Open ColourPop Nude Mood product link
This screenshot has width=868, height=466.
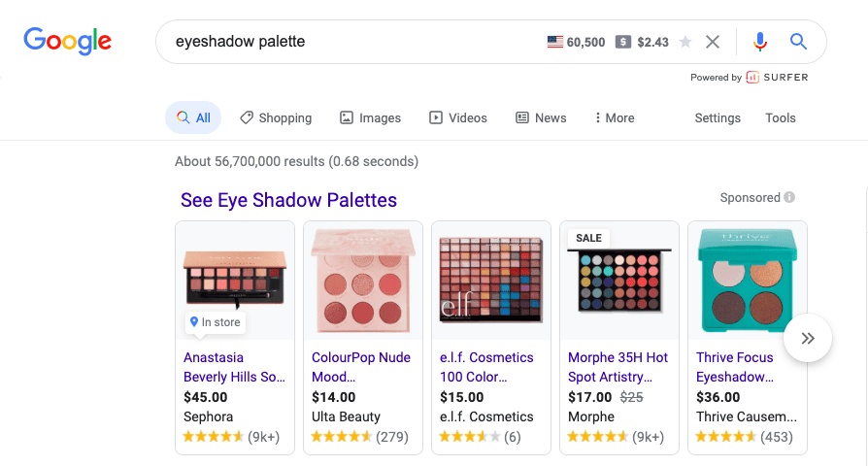point(361,367)
